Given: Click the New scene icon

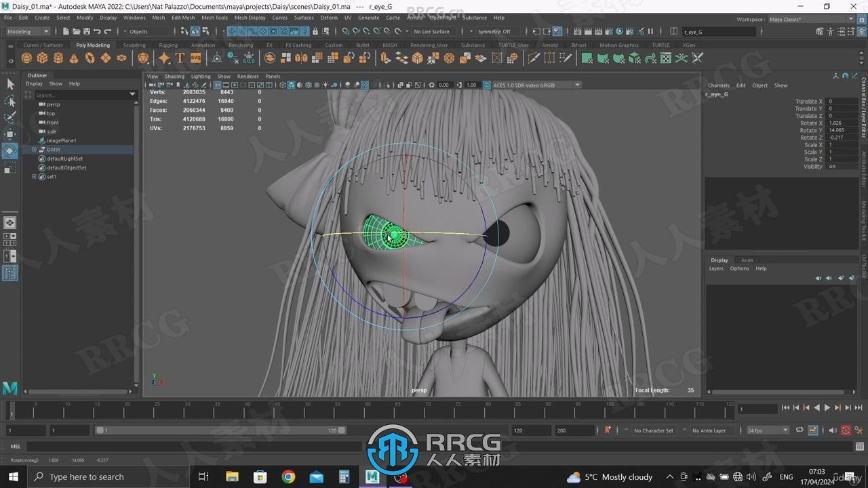Looking at the screenshot, I should (66, 31).
